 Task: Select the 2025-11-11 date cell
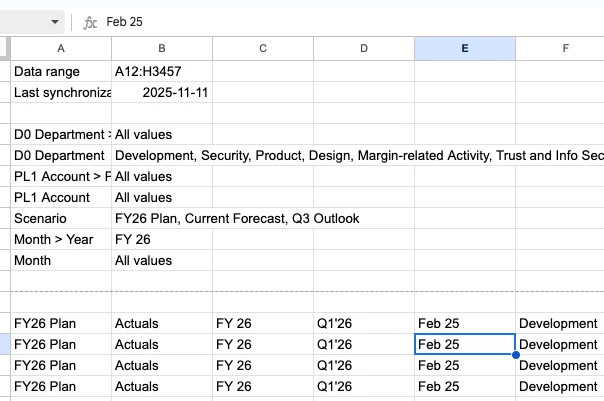tap(175, 93)
